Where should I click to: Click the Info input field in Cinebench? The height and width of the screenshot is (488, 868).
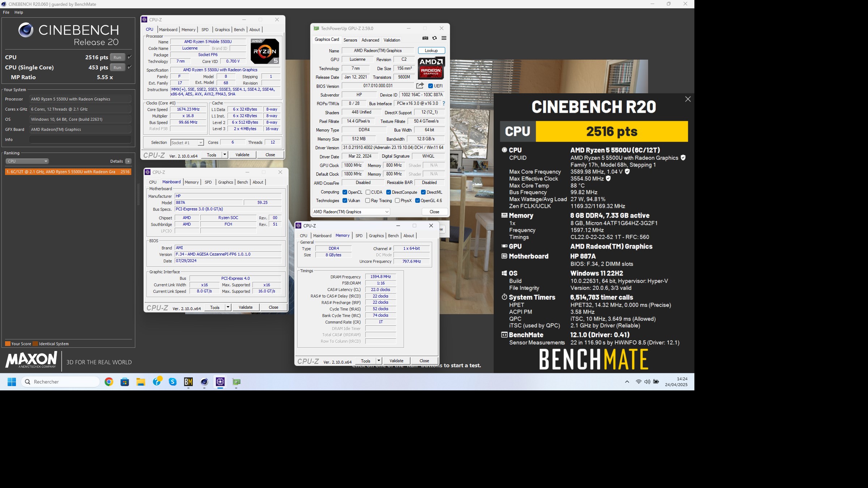[80, 140]
